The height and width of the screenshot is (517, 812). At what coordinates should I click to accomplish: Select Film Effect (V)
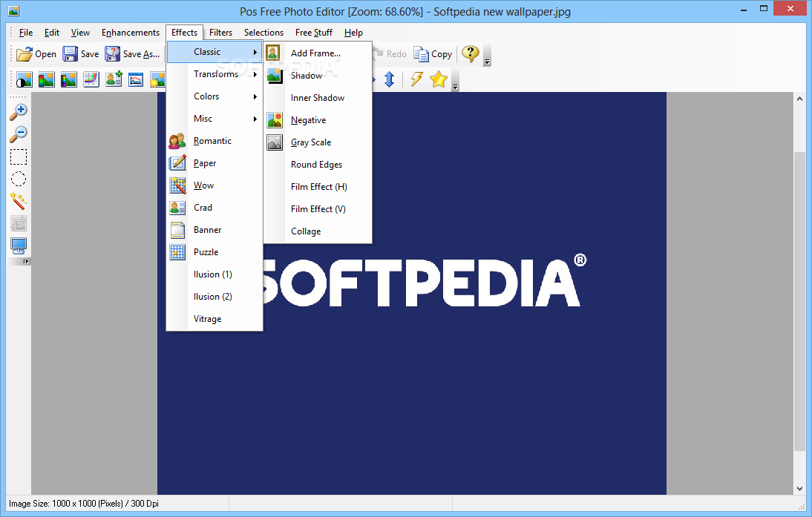(318, 209)
